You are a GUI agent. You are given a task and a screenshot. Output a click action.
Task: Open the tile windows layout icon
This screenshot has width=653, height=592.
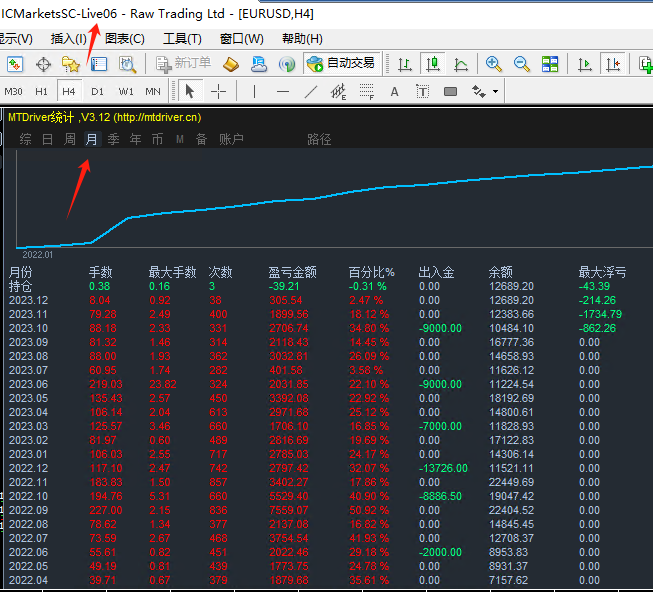click(550, 64)
